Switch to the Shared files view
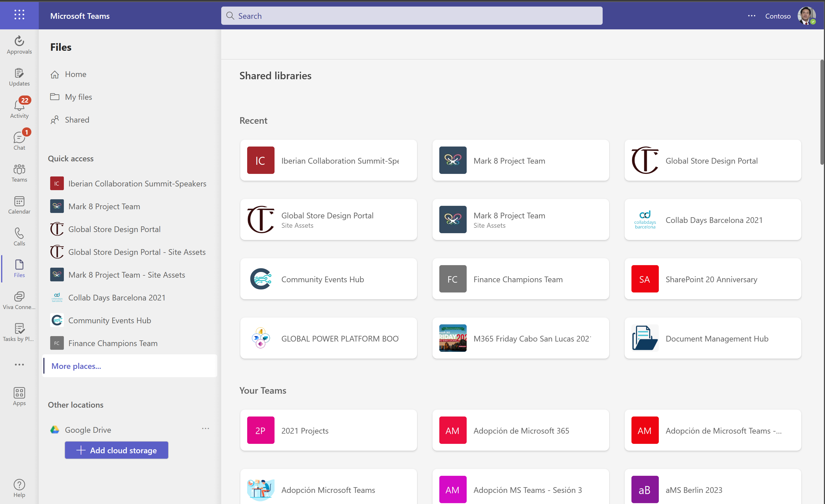 click(x=77, y=119)
